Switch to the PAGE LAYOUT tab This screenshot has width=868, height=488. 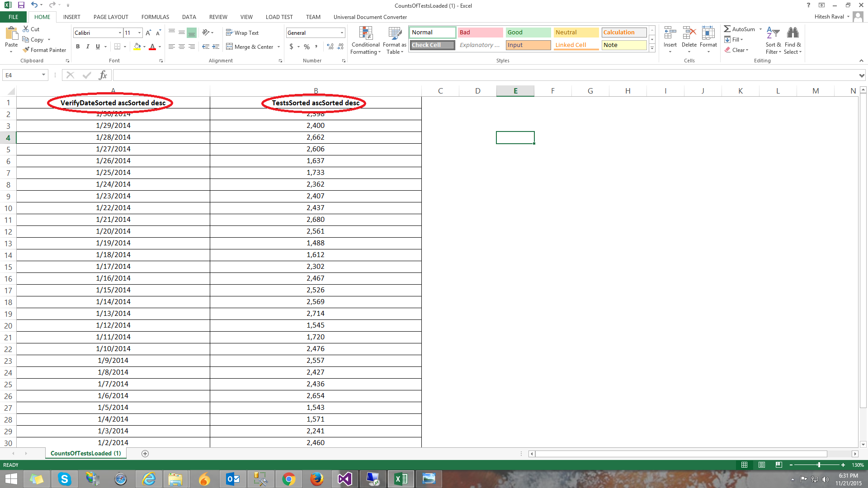(x=111, y=17)
